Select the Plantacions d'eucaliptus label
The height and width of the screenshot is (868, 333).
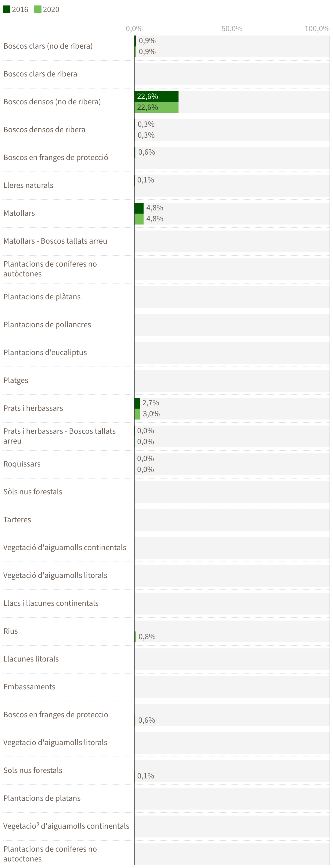(45, 352)
